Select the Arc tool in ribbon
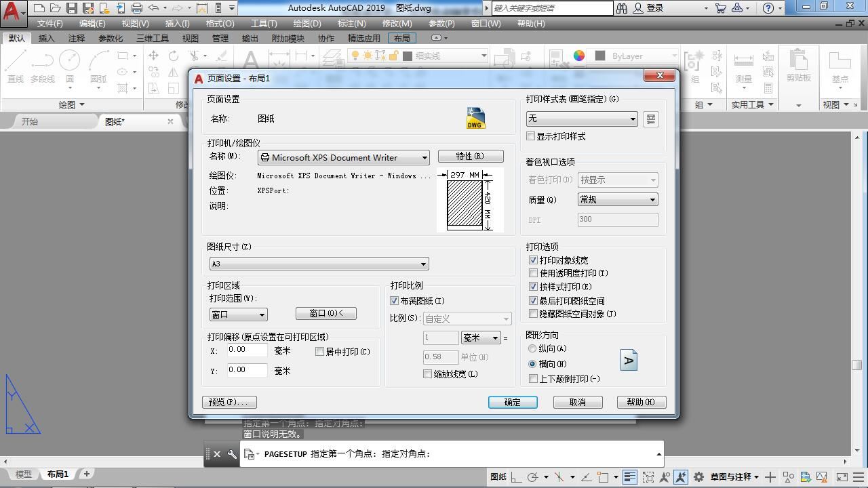This screenshot has width=868, height=488. [x=98, y=66]
